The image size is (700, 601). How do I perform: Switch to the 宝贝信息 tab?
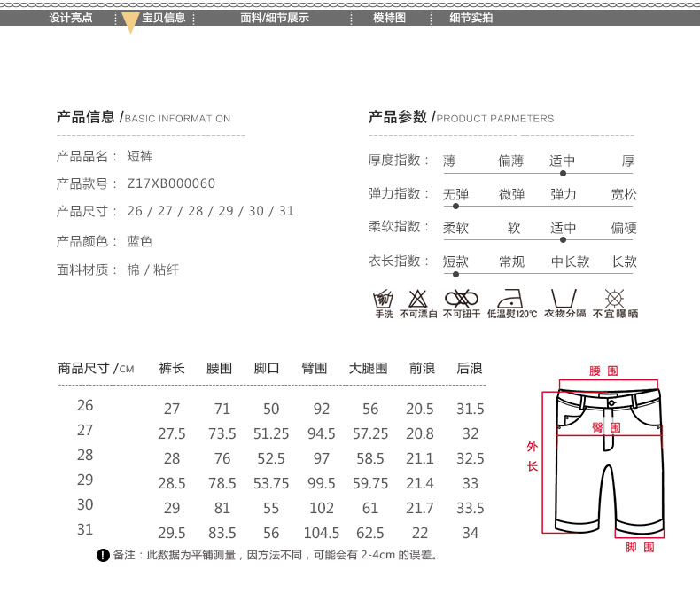tap(163, 18)
